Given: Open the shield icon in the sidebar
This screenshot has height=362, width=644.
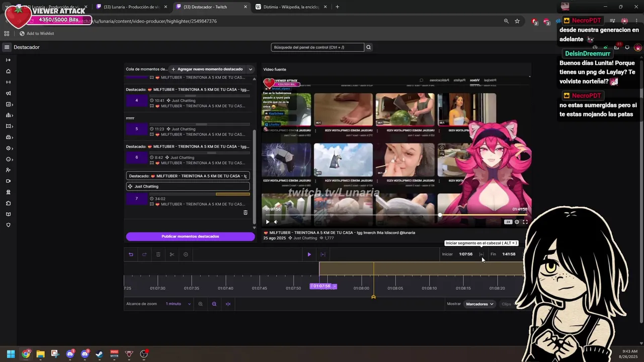Looking at the screenshot, I should click(8, 225).
